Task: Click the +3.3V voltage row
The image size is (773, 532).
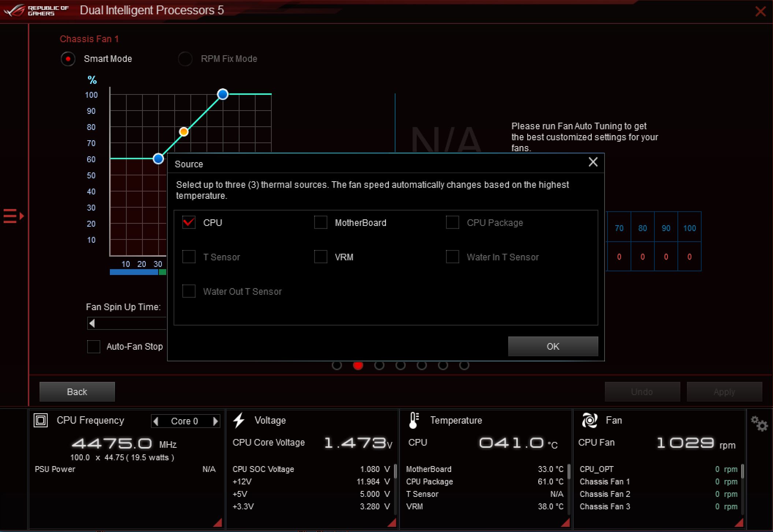Action: [x=311, y=506]
